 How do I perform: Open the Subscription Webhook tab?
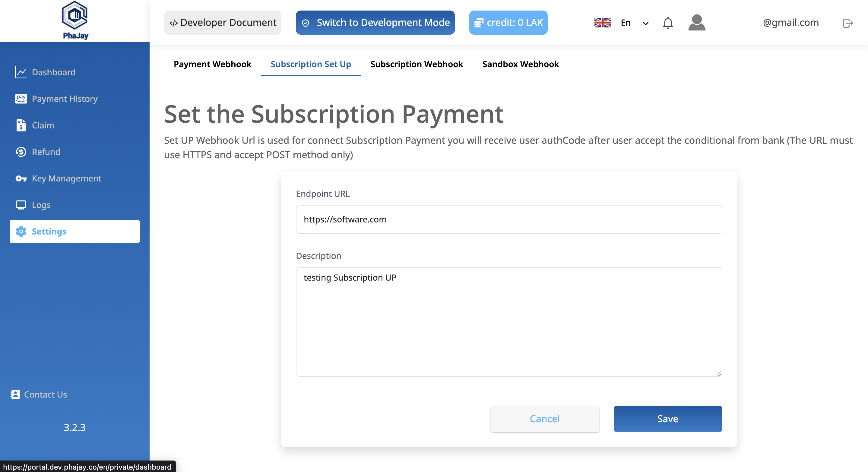[x=417, y=64]
